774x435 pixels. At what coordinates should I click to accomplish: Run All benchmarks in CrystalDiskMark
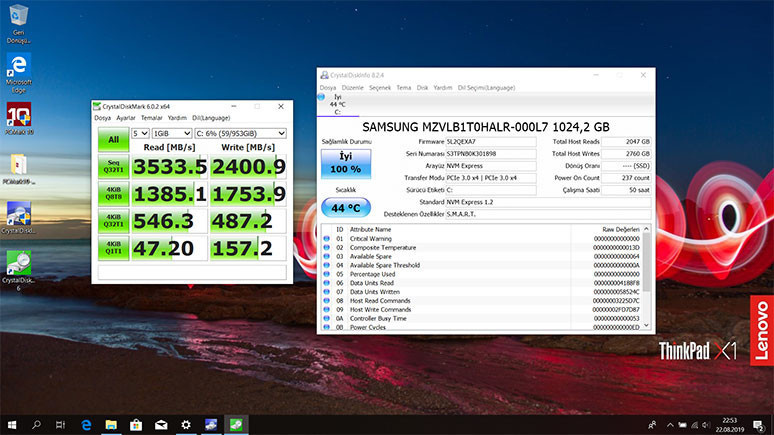coord(114,139)
